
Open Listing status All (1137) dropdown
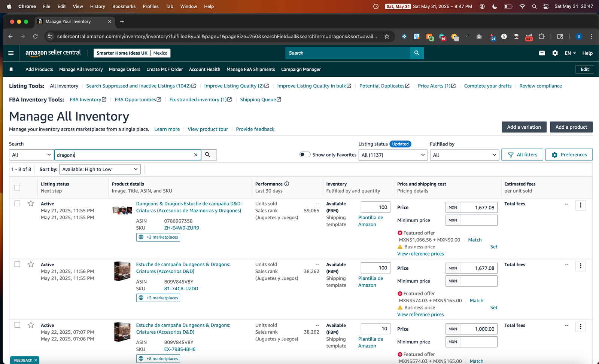(393, 155)
